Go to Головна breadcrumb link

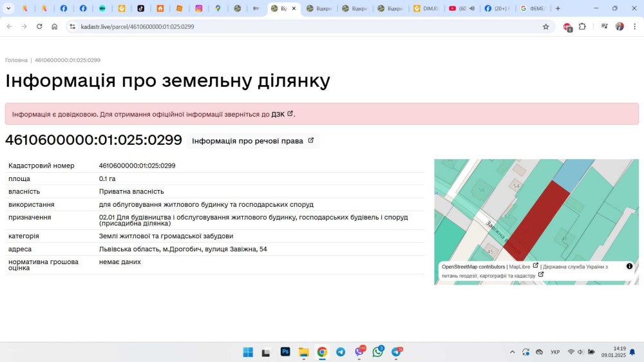coord(17,60)
